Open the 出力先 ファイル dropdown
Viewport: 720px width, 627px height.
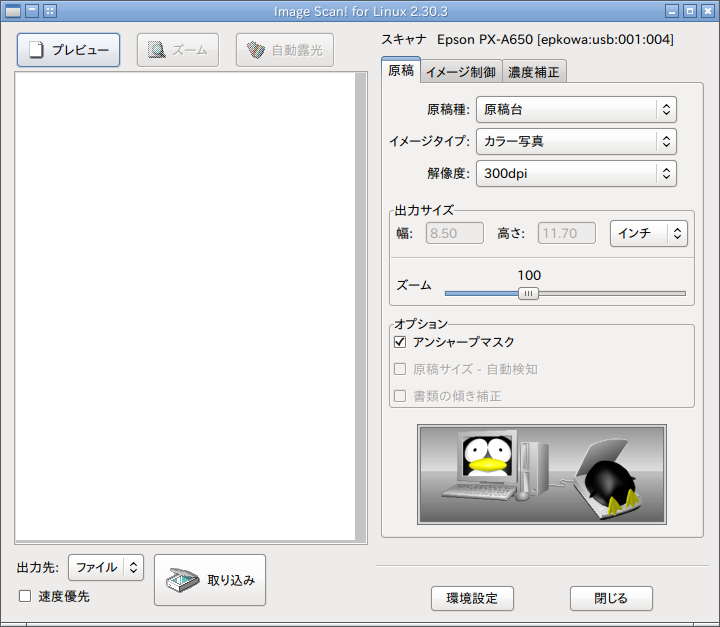(x=106, y=567)
